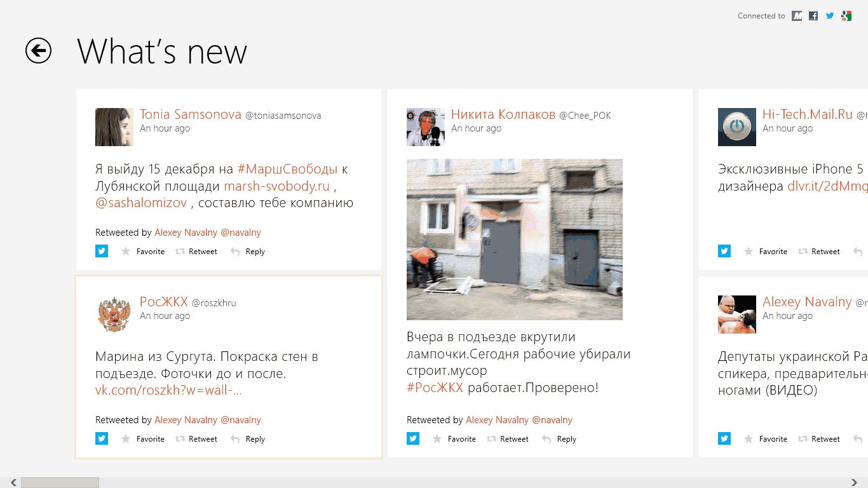The width and height of the screenshot is (868, 488).
Task: Favorite the Hi-Tech.Mail.Ru tweet
Action: pyautogui.click(x=766, y=252)
